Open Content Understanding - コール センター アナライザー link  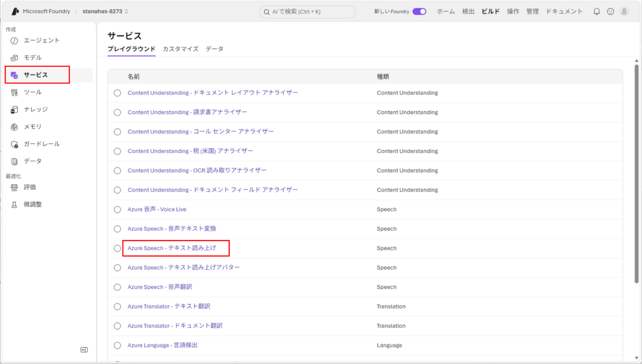pos(201,131)
